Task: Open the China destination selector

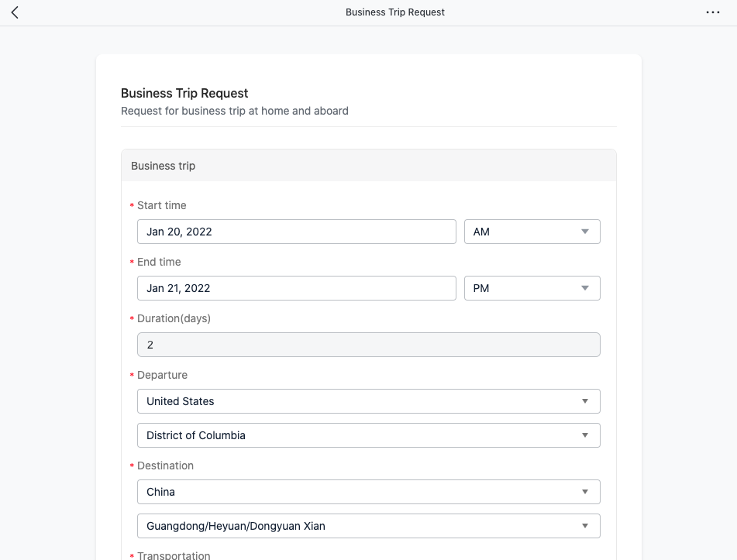Action: 369,491
